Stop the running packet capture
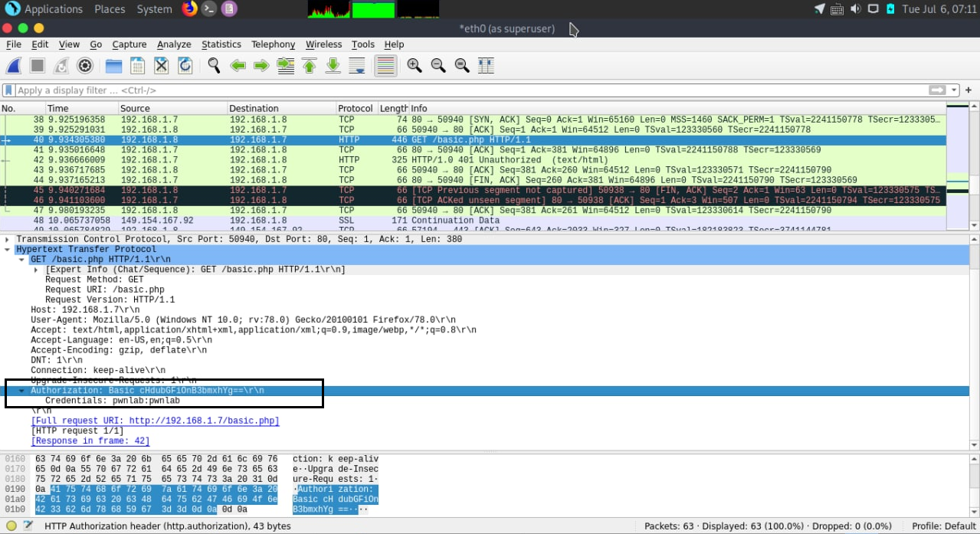This screenshot has height=534, width=980. click(38, 66)
